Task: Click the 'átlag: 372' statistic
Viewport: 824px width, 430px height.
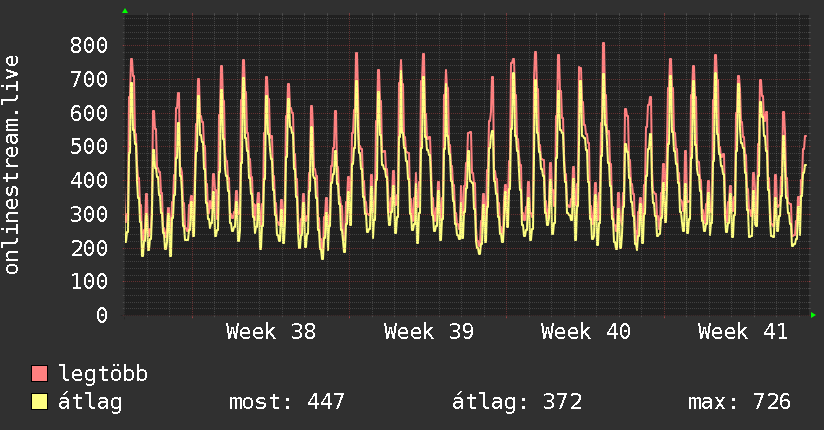Action: (517, 402)
